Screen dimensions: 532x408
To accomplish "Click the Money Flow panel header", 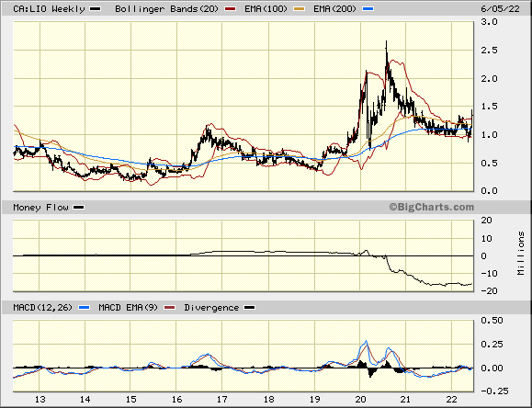I will [40, 208].
